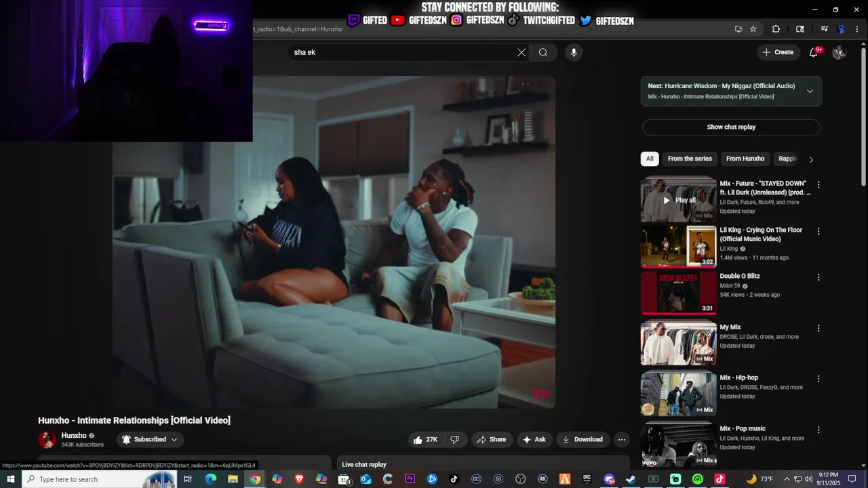The image size is (868, 488).
Task: Open the clock showing 9:12 PM
Action: 828,479
